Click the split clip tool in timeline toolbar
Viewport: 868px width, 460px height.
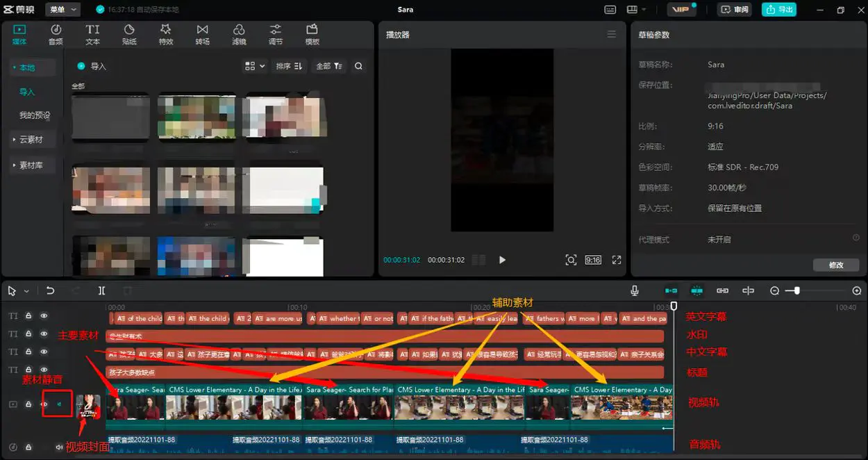click(x=101, y=290)
